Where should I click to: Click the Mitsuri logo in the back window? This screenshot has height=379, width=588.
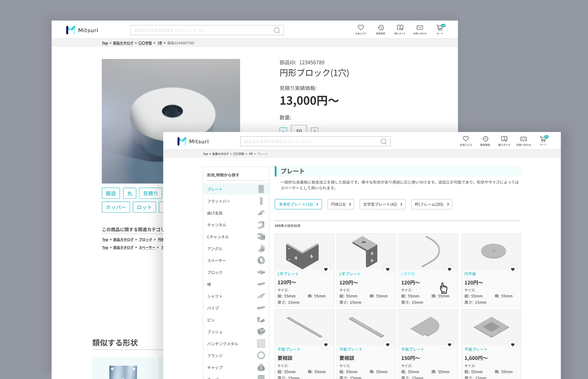82,30
